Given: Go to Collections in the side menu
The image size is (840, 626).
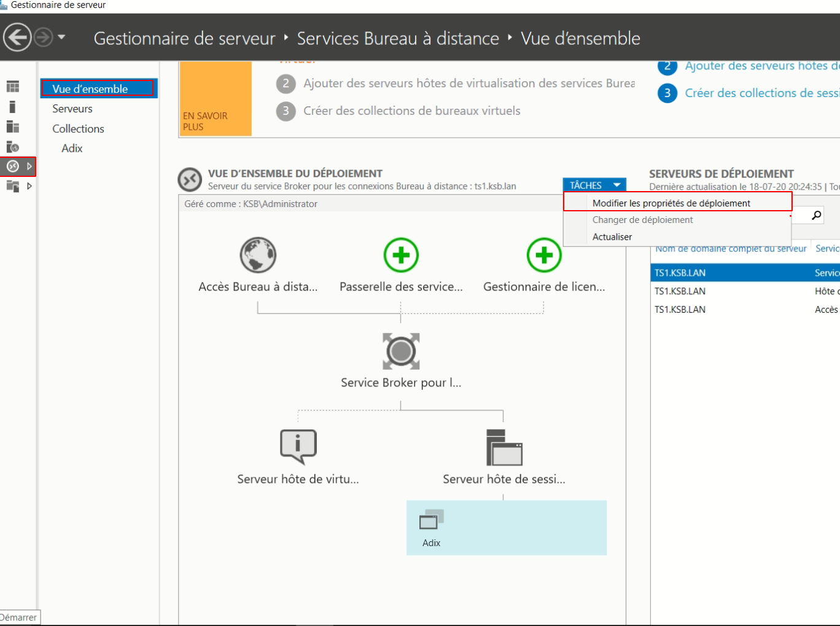Looking at the screenshot, I should pos(78,128).
